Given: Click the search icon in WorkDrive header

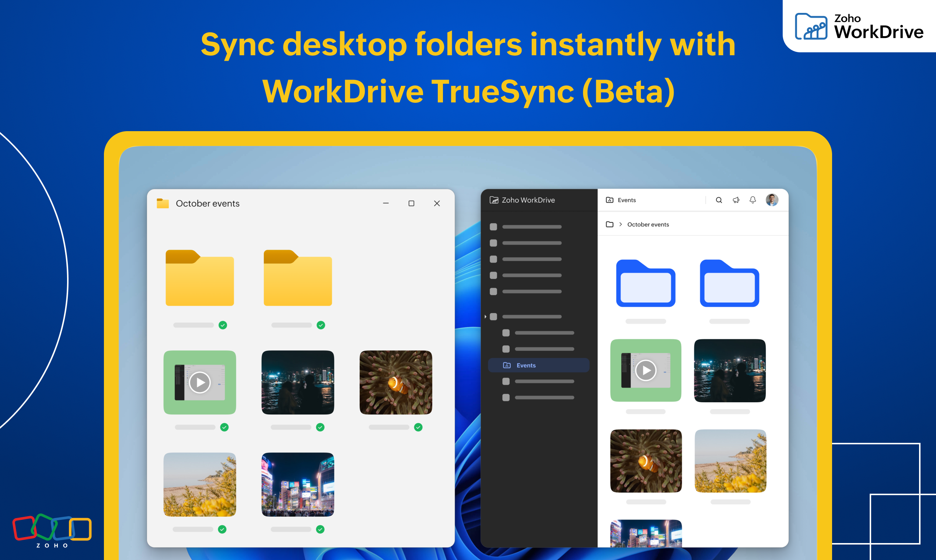Looking at the screenshot, I should click(719, 200).
